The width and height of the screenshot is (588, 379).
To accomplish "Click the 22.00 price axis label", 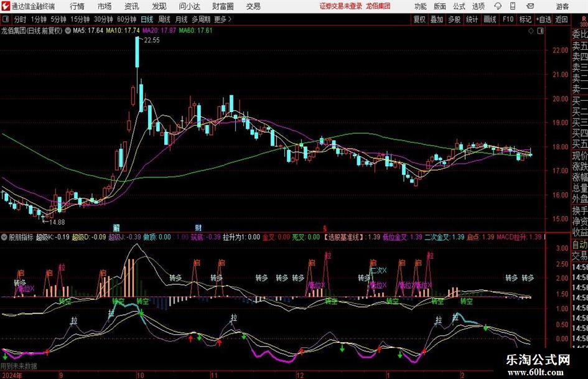I will tap(560, 50).
